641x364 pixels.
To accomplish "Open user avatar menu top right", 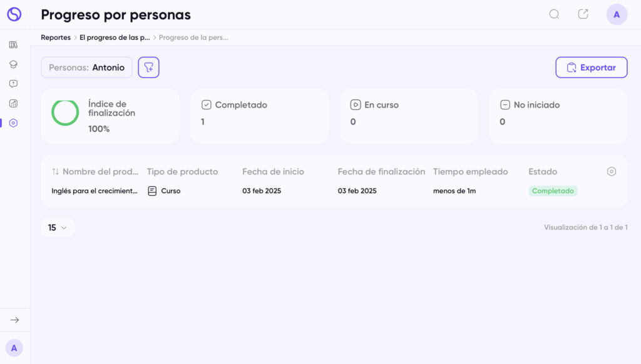I will [617, 15].
